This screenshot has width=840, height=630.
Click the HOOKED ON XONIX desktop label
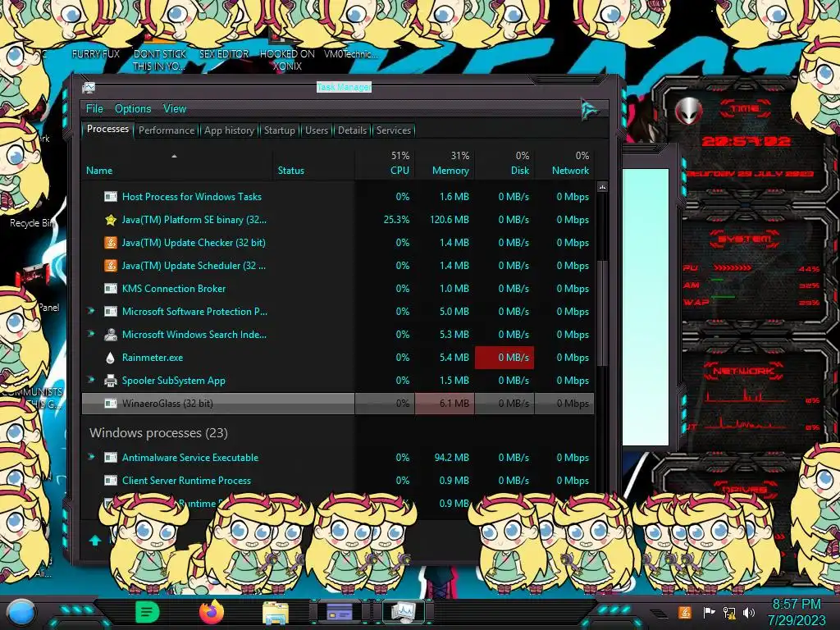pyautogui.click(x=287, y=60)
